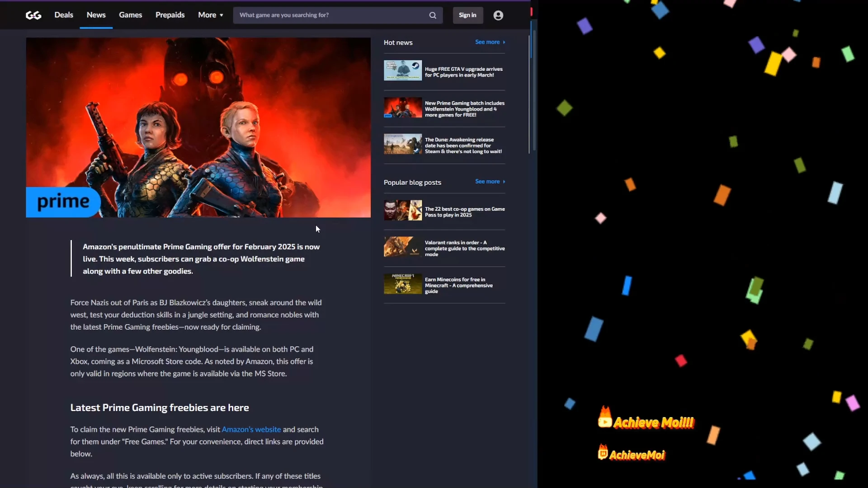Click the search magnifier icon
Image resolution: width=868 pixels, height=488 pixels.
pos(433,15)
